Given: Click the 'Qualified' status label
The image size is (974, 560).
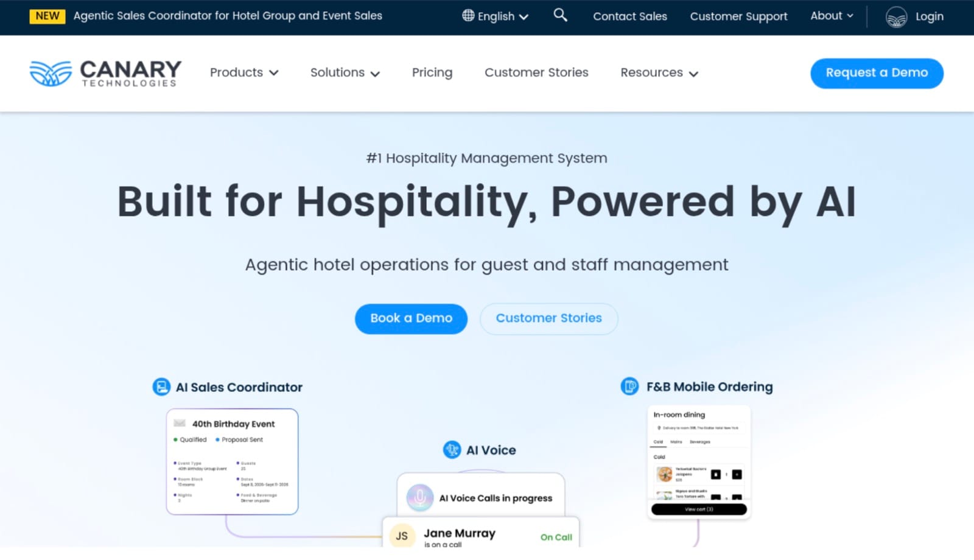Looking at the screenshot, I should pyautogui.click(x=193, y=439).
